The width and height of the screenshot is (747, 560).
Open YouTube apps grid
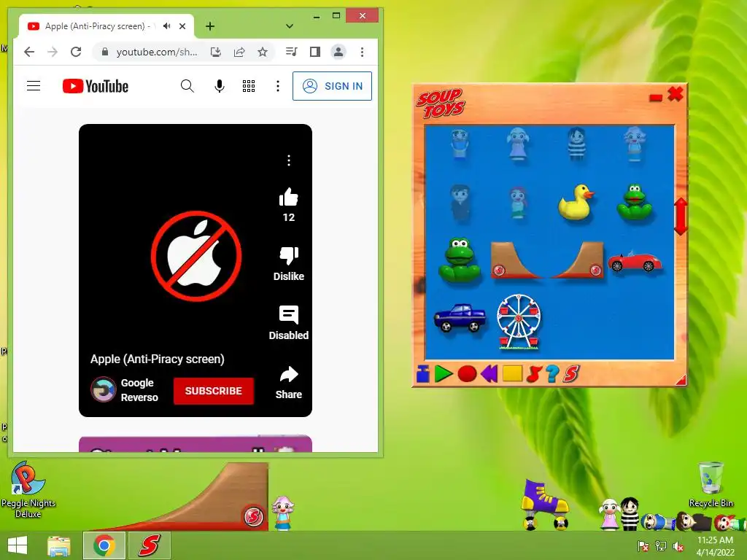click(249, 86)
